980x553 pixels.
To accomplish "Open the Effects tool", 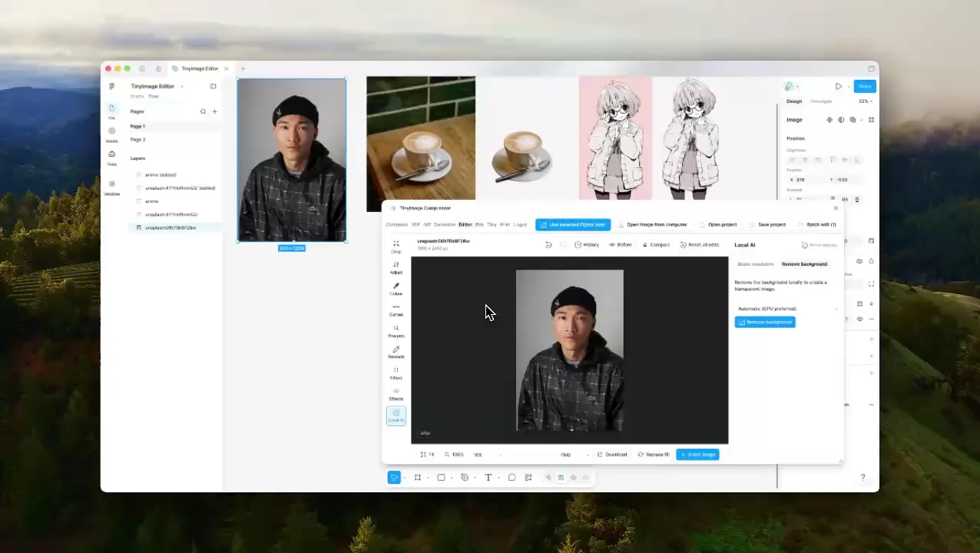I will click(x=396, y=394).
